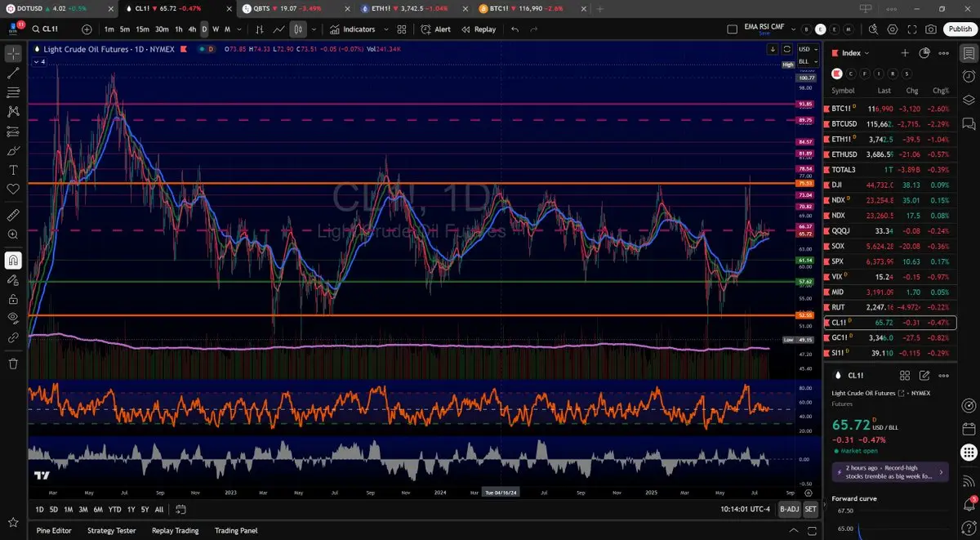Redo the last chart action

click(534, 29)
